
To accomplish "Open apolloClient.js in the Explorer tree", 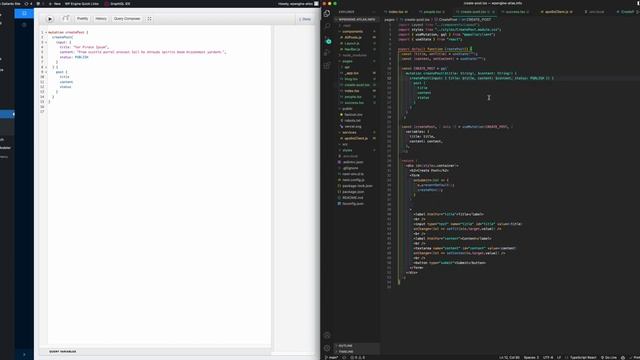I will pos(356,138).
